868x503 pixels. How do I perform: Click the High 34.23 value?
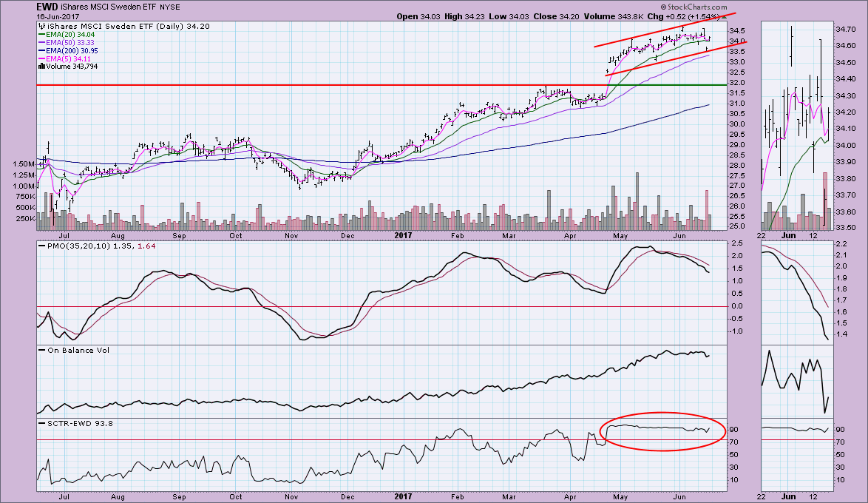coord(464,16)
